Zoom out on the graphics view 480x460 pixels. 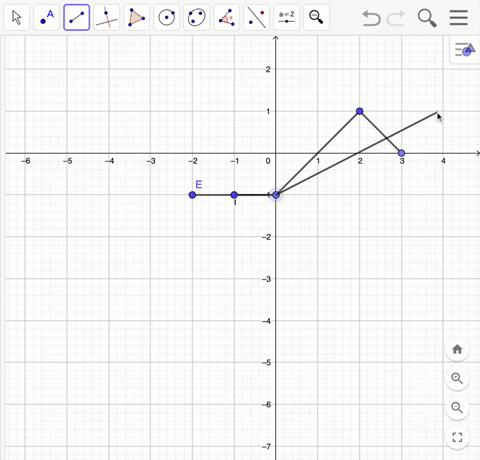(457, 407)
